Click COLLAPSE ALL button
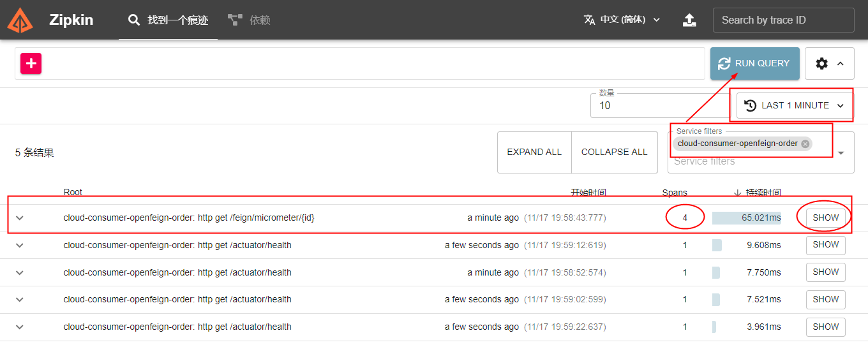The image size is (868, 354). point(615,152)
